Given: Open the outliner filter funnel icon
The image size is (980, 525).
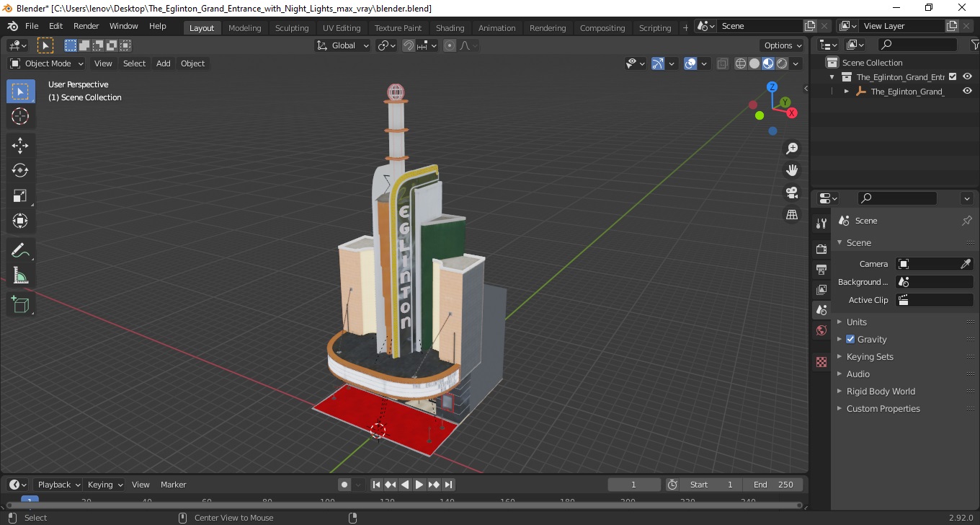Looking at the screenshot, I should click(974, 45).
